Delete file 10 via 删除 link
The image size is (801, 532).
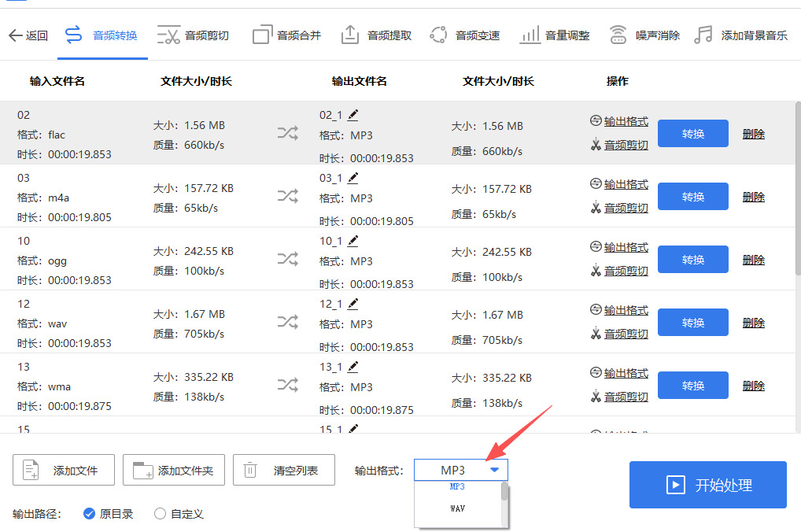[754, 260]
